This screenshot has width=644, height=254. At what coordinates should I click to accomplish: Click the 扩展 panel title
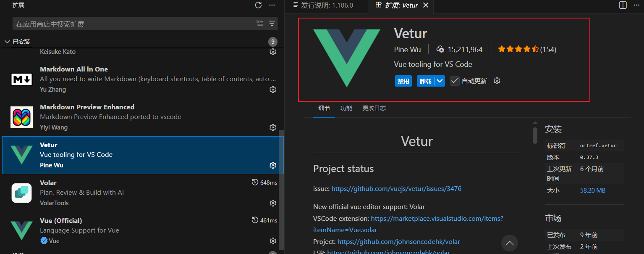18,5
